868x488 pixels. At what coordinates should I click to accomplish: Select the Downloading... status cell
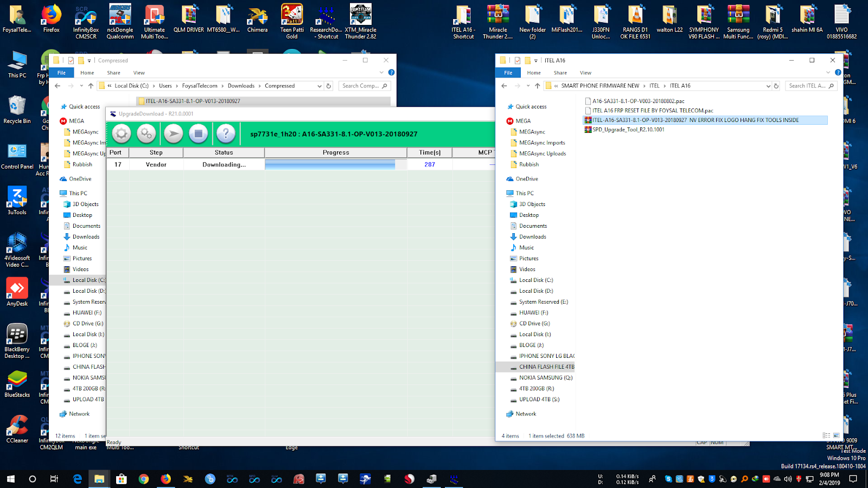tap(224, 164)
